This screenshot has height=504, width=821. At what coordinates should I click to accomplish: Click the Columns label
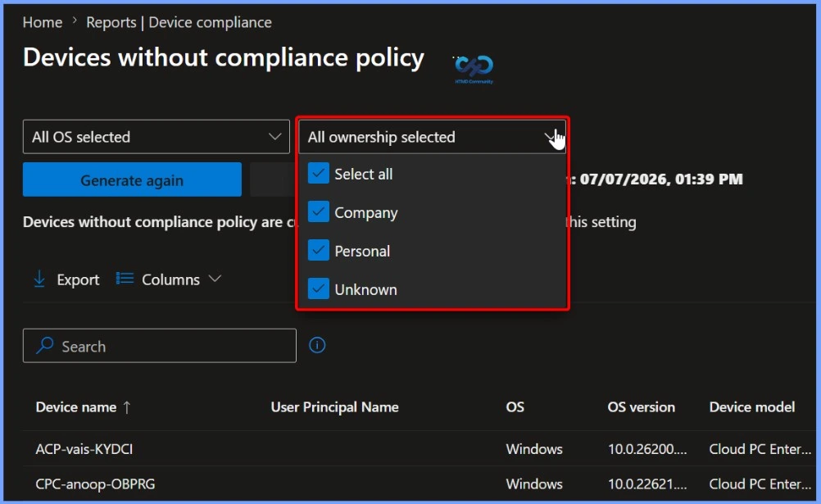[x=170, y=279]
